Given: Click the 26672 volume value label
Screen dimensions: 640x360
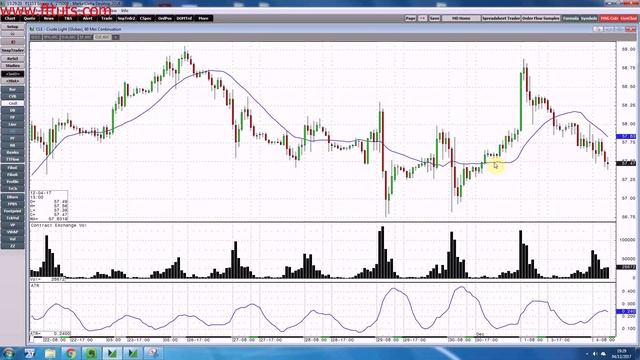Looking at the screenshot, I should (x=627, y=267).
